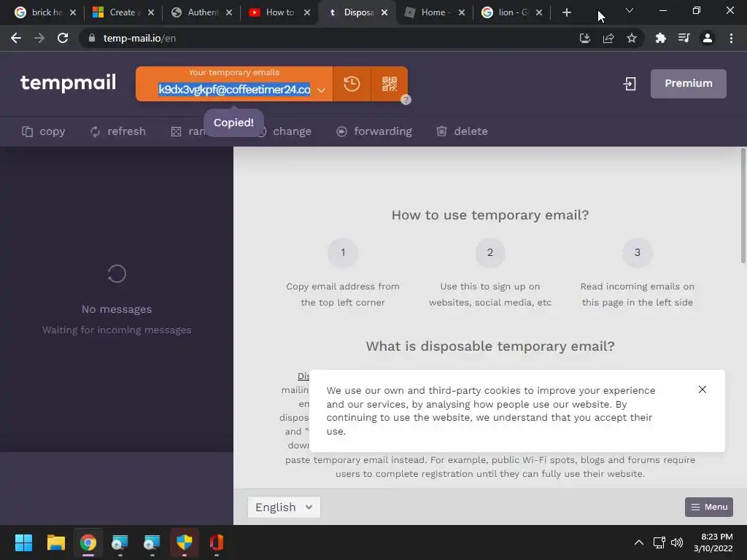Click the Chrome taskbar icon
Image resolution: width=747 pixels, height=560 pixels.
88,542
